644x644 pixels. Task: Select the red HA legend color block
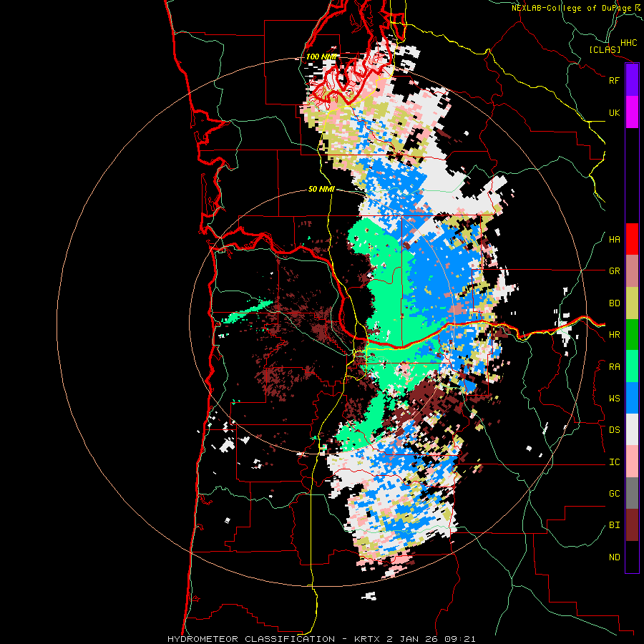[632, 239]
